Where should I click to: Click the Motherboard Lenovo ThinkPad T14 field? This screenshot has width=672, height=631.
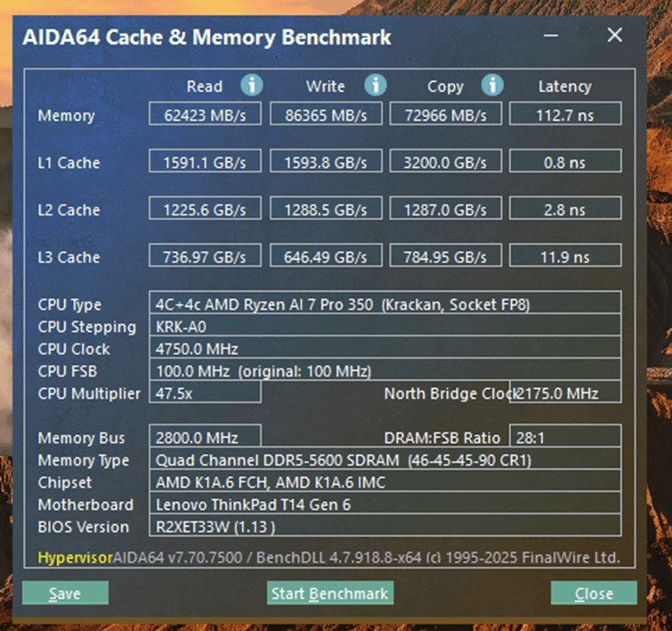click(385, 505)
